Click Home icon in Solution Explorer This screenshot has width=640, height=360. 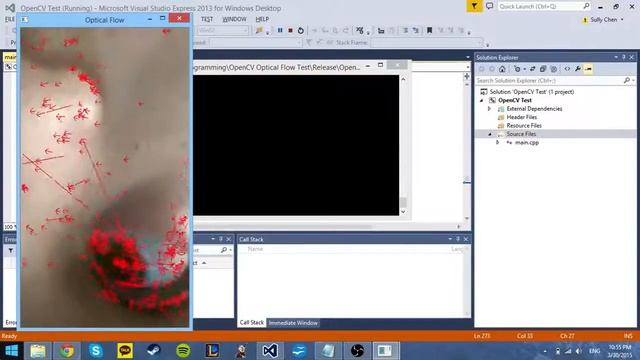pos(502,69)
